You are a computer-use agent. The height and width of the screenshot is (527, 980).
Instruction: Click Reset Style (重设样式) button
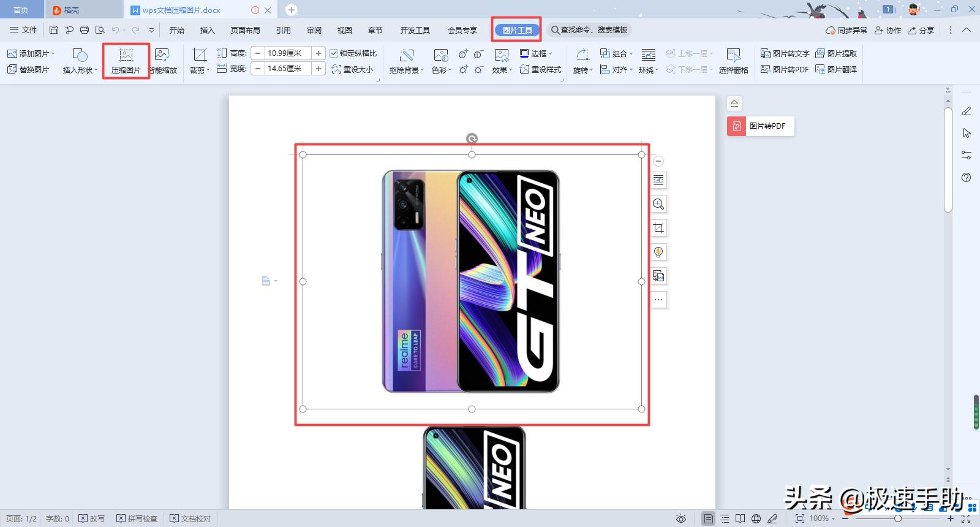coord(540,69)
